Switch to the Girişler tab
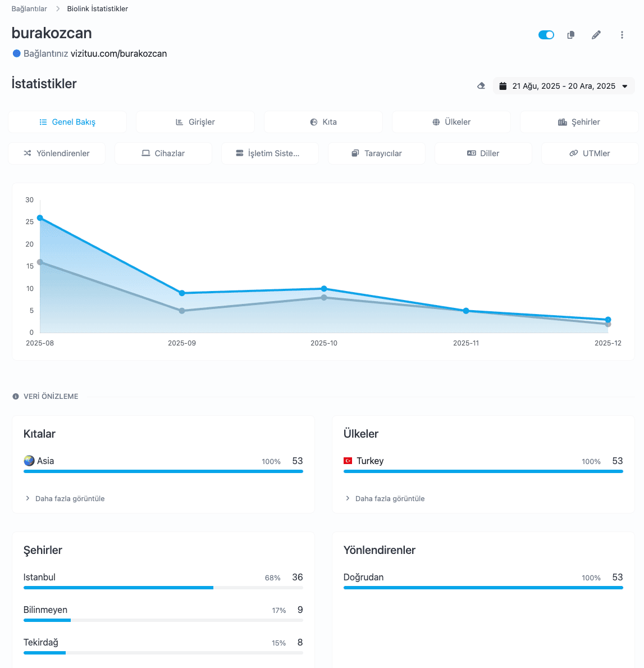The width and height of the screenshot is (644, 668). 195,122
